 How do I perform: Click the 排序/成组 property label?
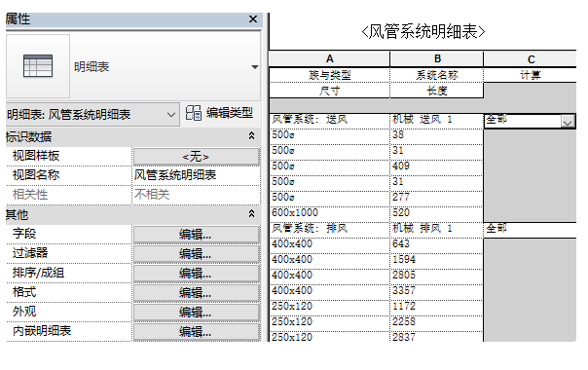[x=38, y=273]
